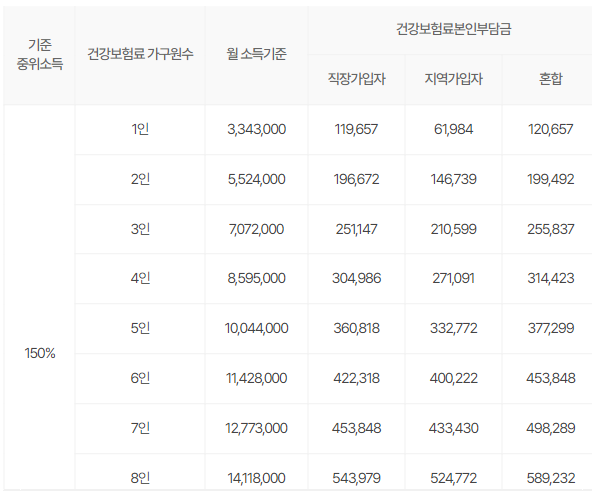Click income value 11,428,000
Image resolution: width=592 pixels, height=491 pixels.
pyautogui.click(x=256, y=378)
